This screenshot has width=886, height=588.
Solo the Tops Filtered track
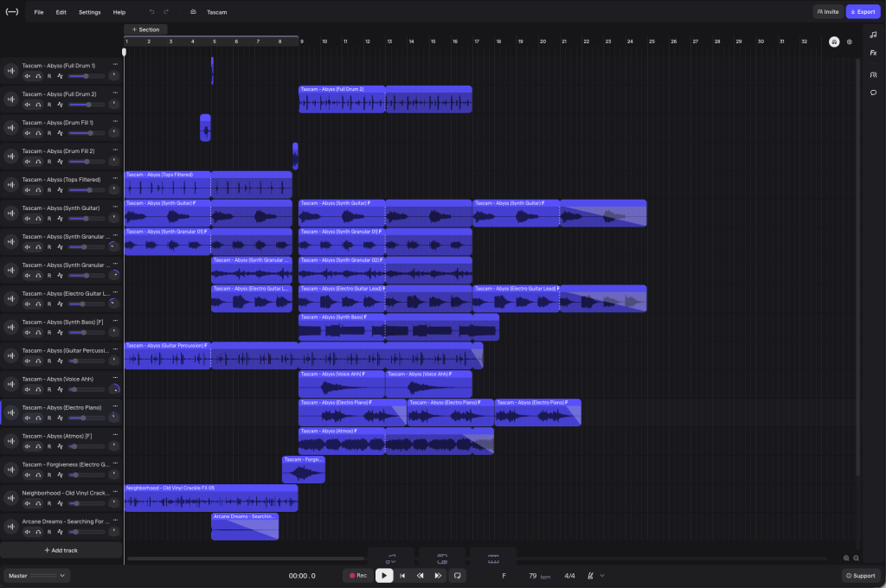click(x=38, y=190)
